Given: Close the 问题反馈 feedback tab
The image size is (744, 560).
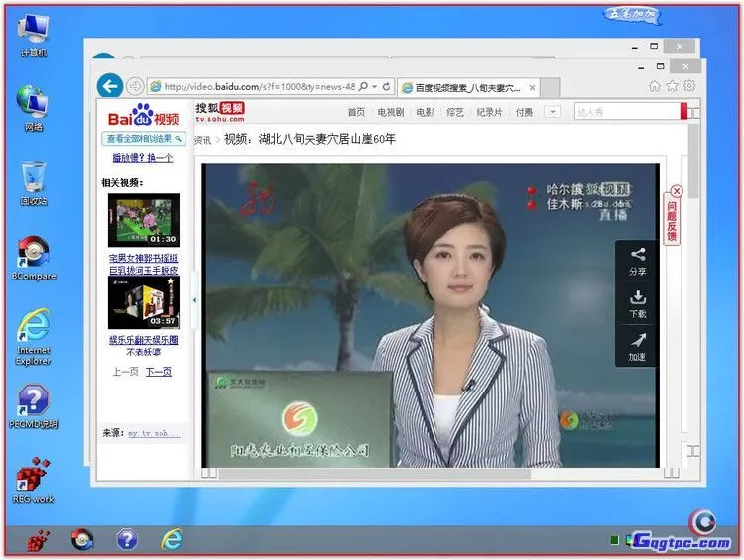Looking at the screenshot, I should pyautogui.click(x=677, y=191).
